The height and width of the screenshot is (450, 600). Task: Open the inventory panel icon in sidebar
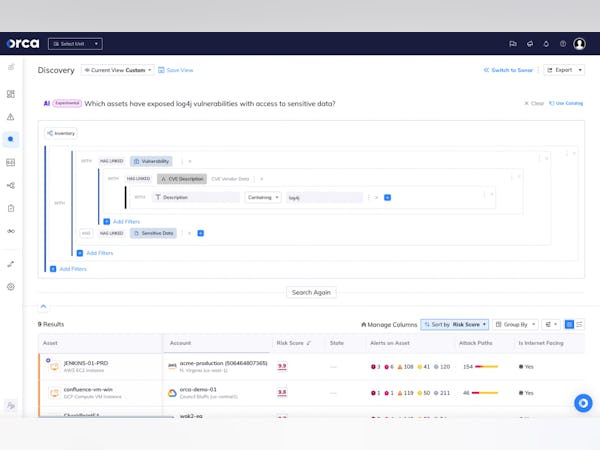click(11, 163)
